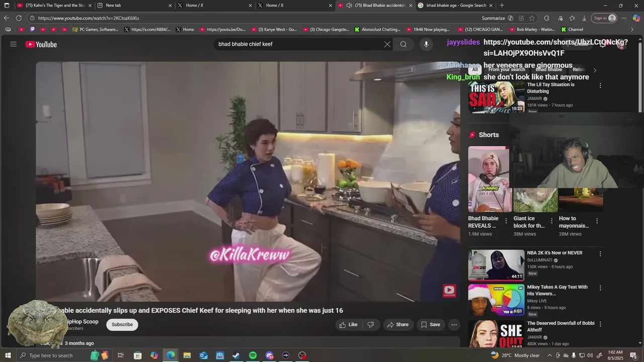The height and width of the screenshot is (362, 644).
Task: Open the browser extensions icon
Action: pyautogui.click(x=546, y=18)
